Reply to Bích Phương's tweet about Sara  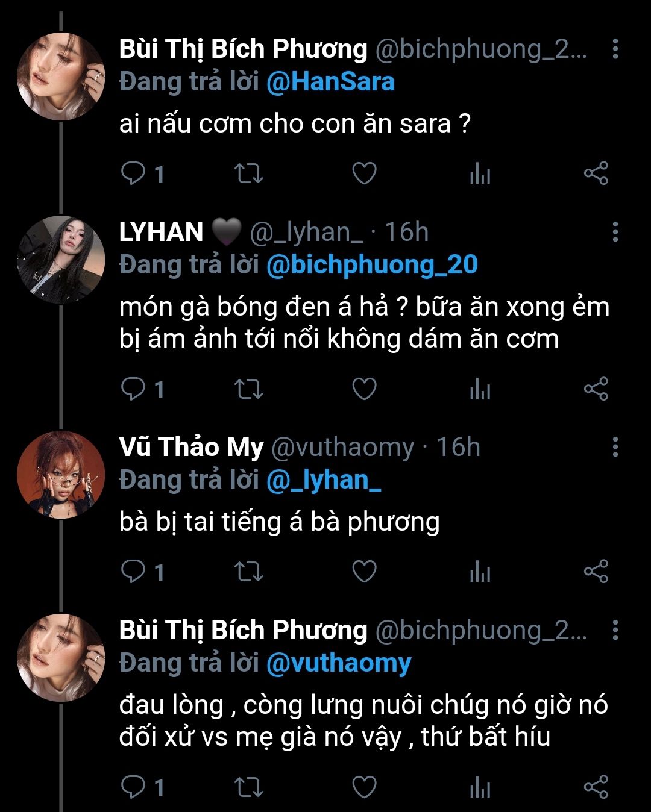point(134,174)
